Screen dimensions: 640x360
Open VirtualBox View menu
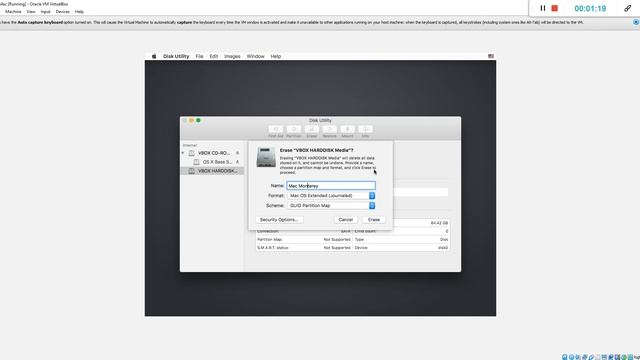click(31, 12)
